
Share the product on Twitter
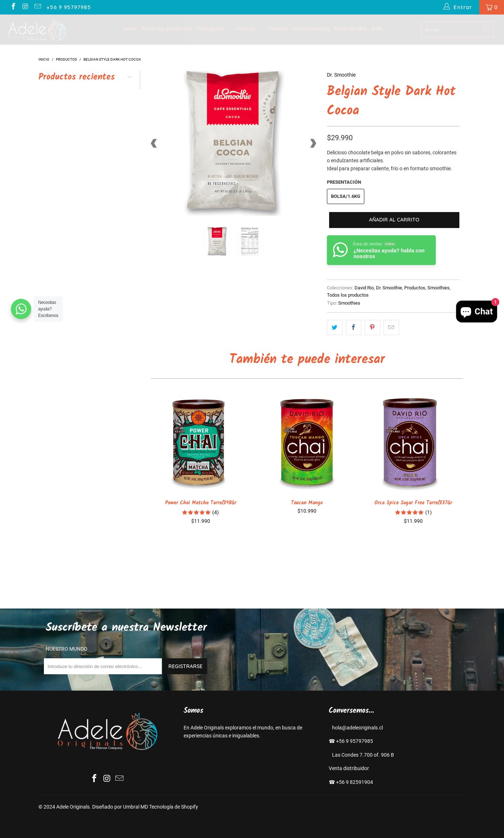coord(335,328)
